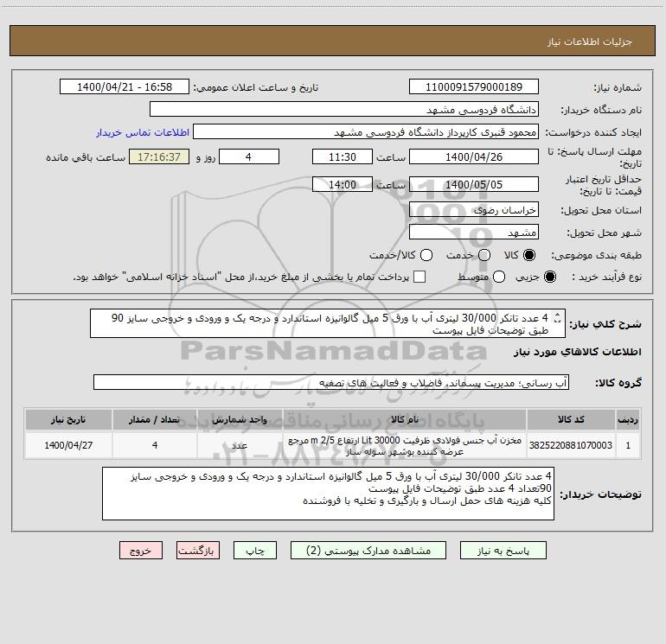The width and height of the screenshot is (666, 644).
Task: Click the quantity cell 4 in the goods table
Action: (x=155, y=445)
